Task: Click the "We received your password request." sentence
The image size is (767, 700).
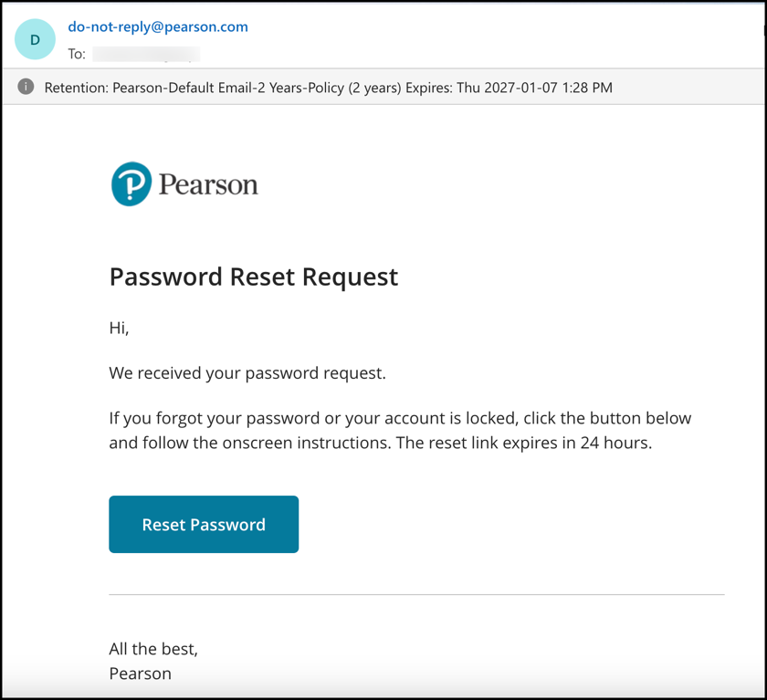Action: 247,373
